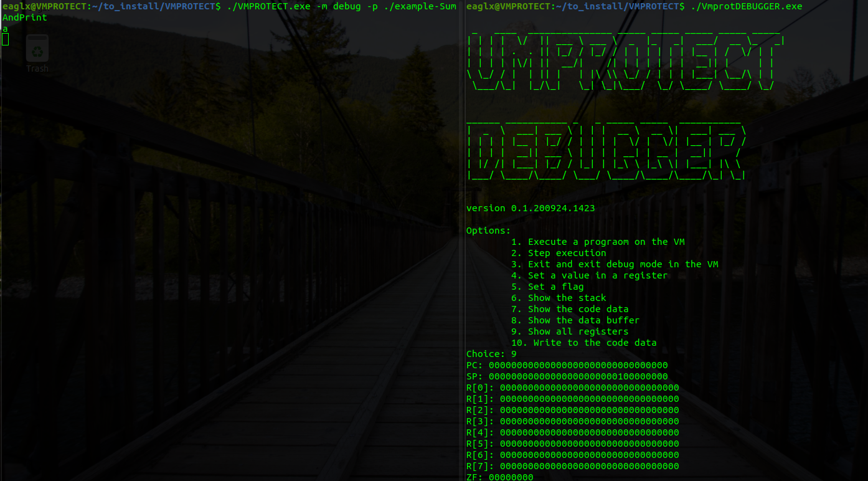
Task: Select option '9. Show all registers'
Action: pos(570,331)
